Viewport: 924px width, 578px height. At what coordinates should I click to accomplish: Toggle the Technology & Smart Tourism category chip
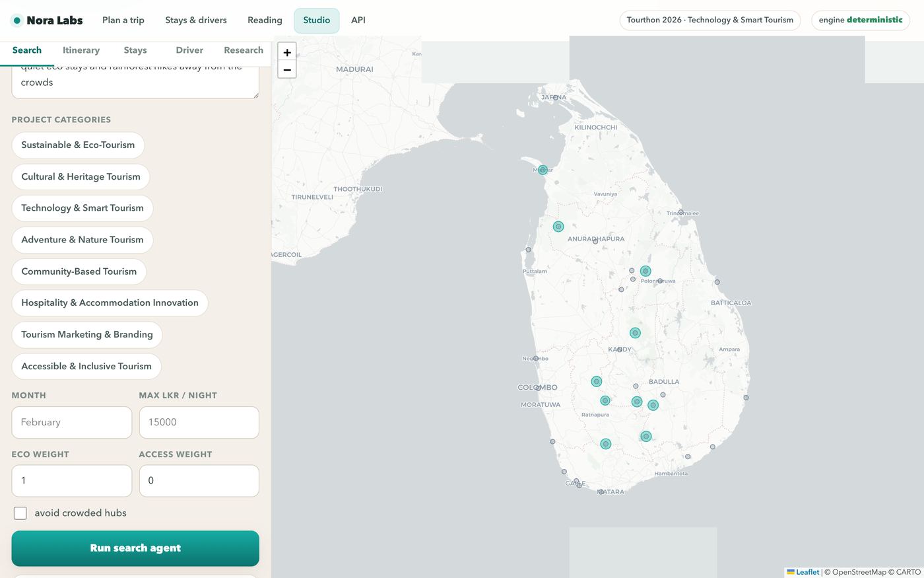point(82,208)
